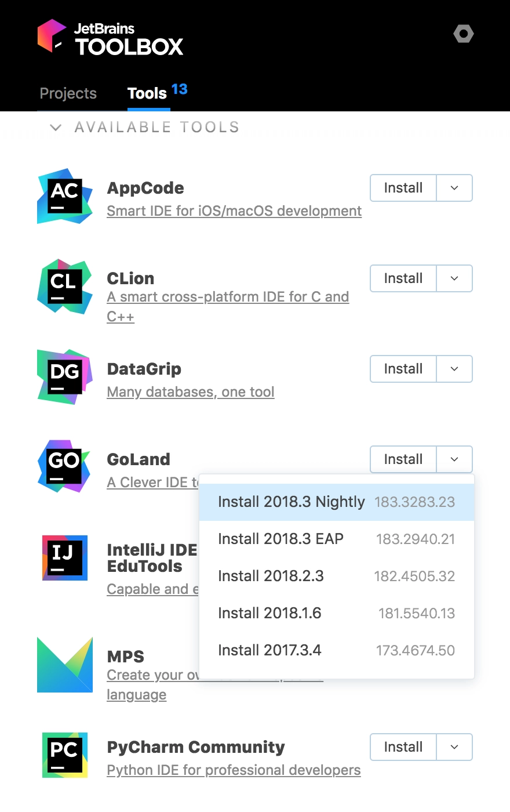Collapse the Available Tools section
The image size is (510, 812).
click(56, 128)
